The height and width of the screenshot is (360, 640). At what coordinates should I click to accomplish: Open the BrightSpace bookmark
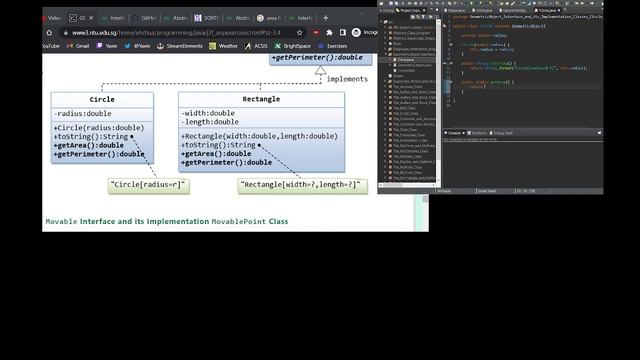[293, 46]
